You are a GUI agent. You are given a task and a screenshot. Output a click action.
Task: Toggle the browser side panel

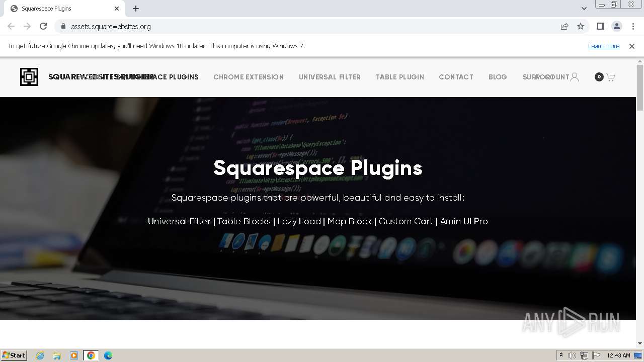600,26
